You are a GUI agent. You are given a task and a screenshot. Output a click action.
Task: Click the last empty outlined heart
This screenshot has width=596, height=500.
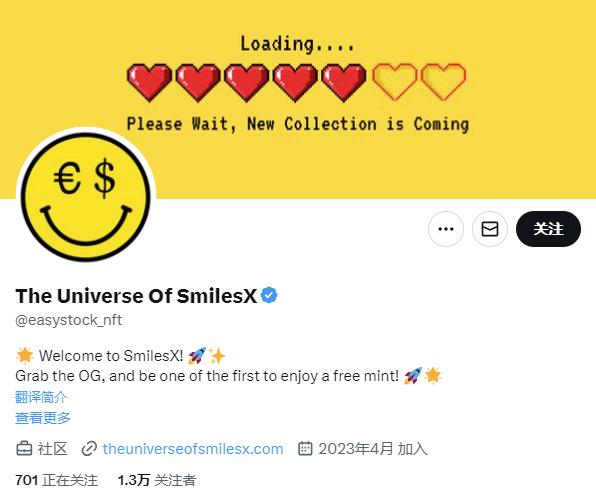[x=443, y=82]
